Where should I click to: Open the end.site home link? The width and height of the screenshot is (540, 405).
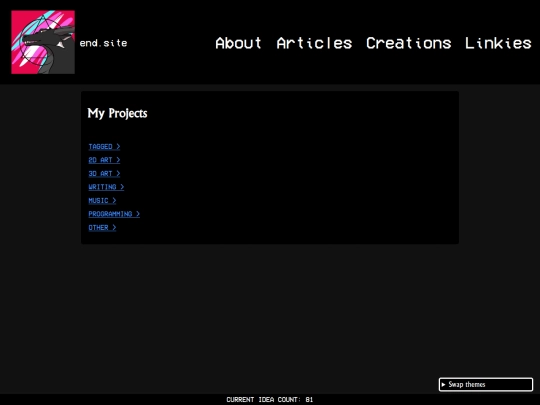click(x=103, y=43)
